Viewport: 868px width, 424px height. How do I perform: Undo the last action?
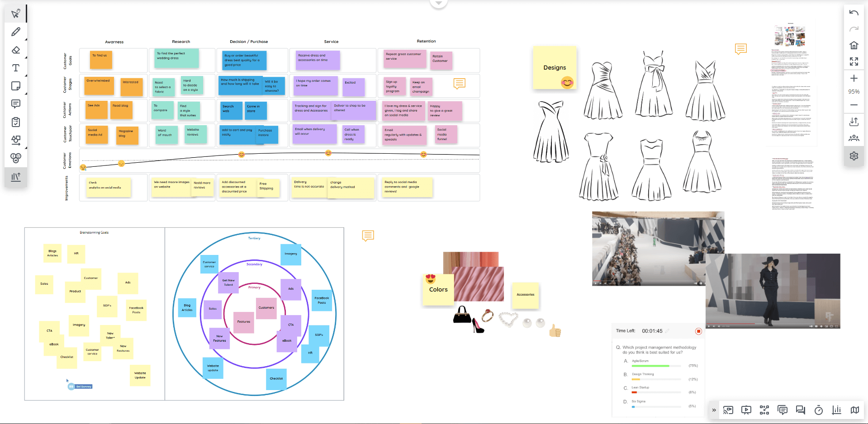[x=854, y=12]
